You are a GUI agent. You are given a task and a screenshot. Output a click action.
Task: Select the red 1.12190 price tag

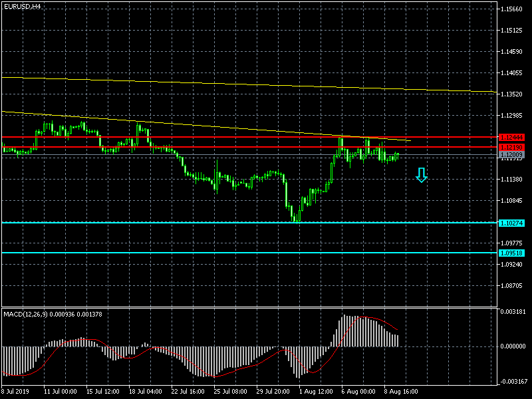[511, 147]
